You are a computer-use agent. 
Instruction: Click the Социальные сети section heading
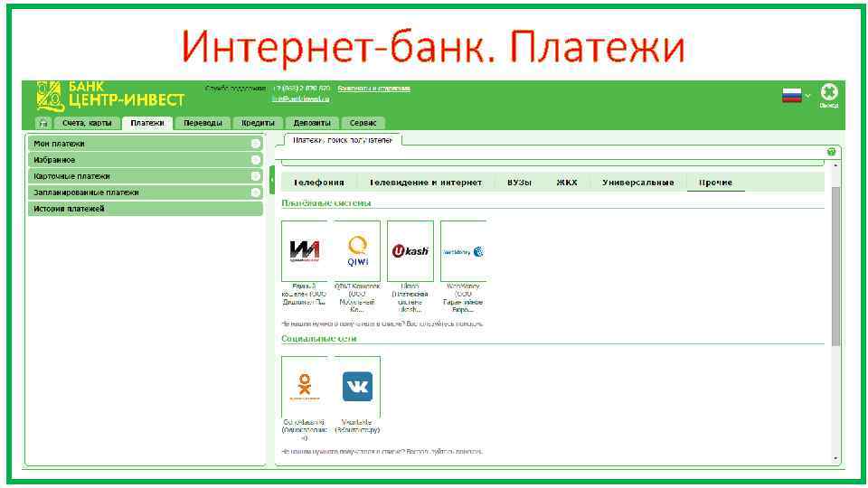point(319,339)
